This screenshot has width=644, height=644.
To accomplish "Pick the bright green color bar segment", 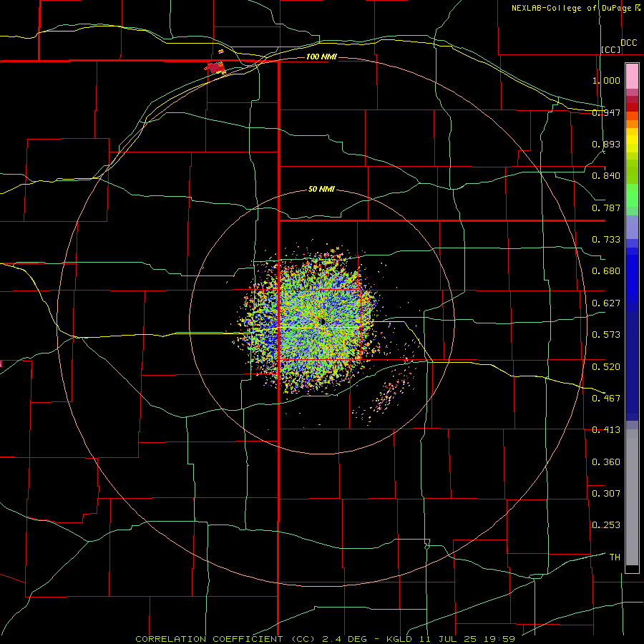I will [x=632, y=195].
